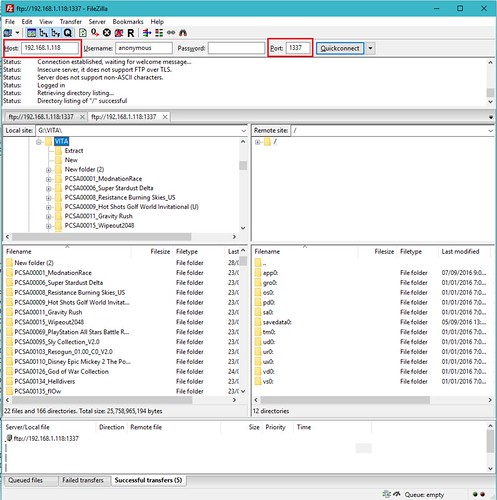Open the Help menu
497x500 pixels.
pos(157,22)
